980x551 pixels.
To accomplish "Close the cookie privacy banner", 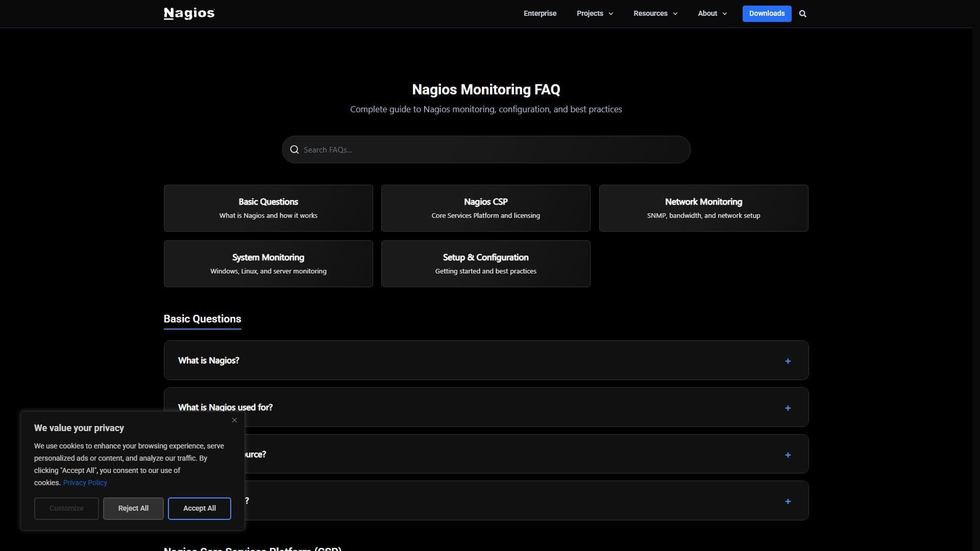I will [234, 420].
